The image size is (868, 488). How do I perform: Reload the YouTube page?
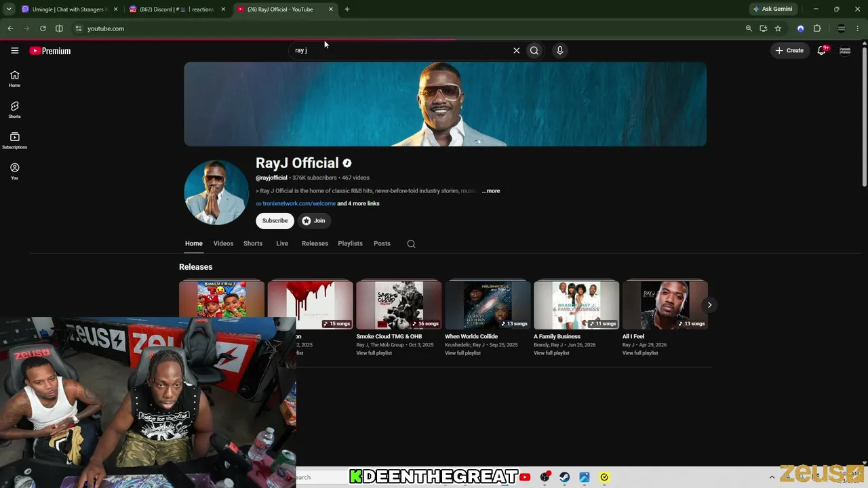point(43,28)
